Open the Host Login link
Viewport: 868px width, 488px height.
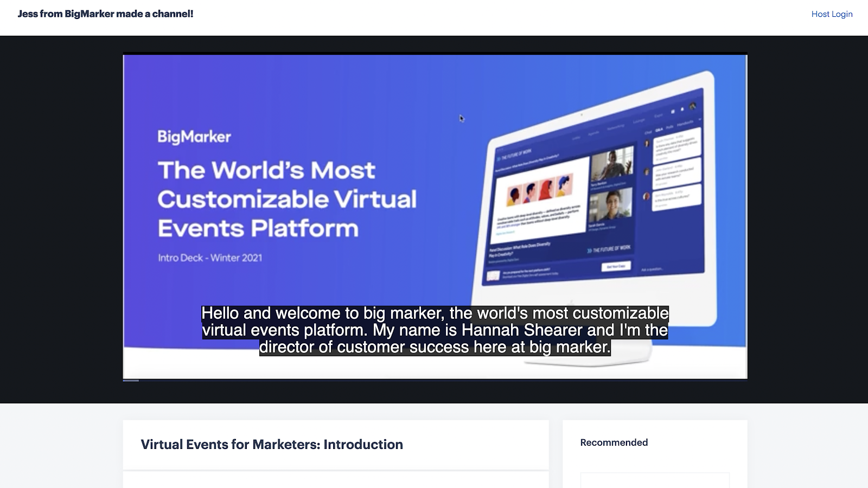coord(832,14)
